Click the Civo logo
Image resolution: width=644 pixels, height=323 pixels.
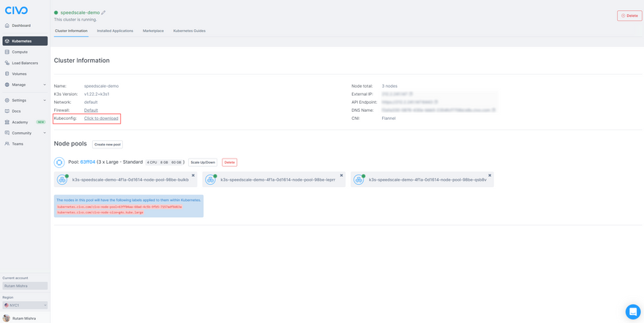click(16, 10)
